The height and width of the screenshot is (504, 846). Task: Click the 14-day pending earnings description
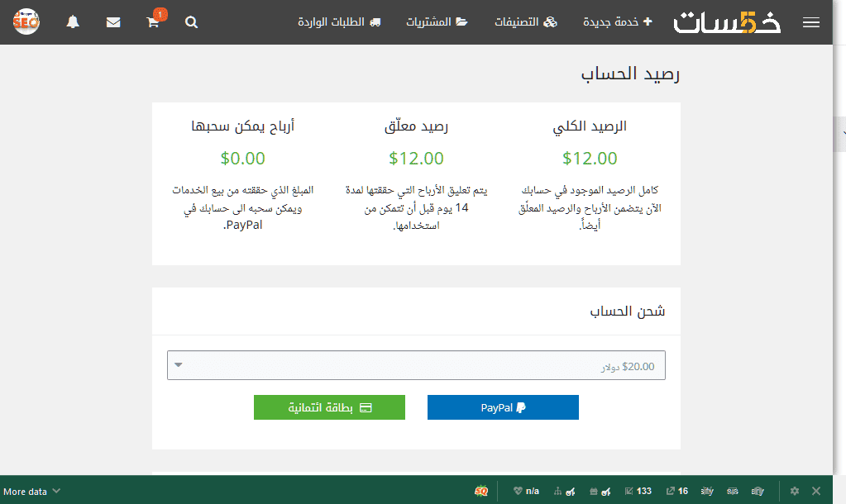point(416,207)
